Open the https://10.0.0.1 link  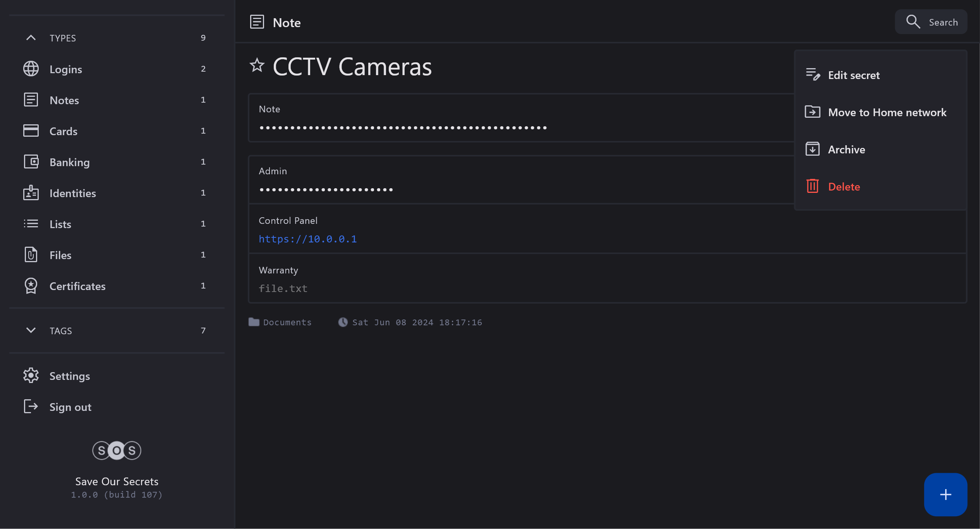(307, 239)
